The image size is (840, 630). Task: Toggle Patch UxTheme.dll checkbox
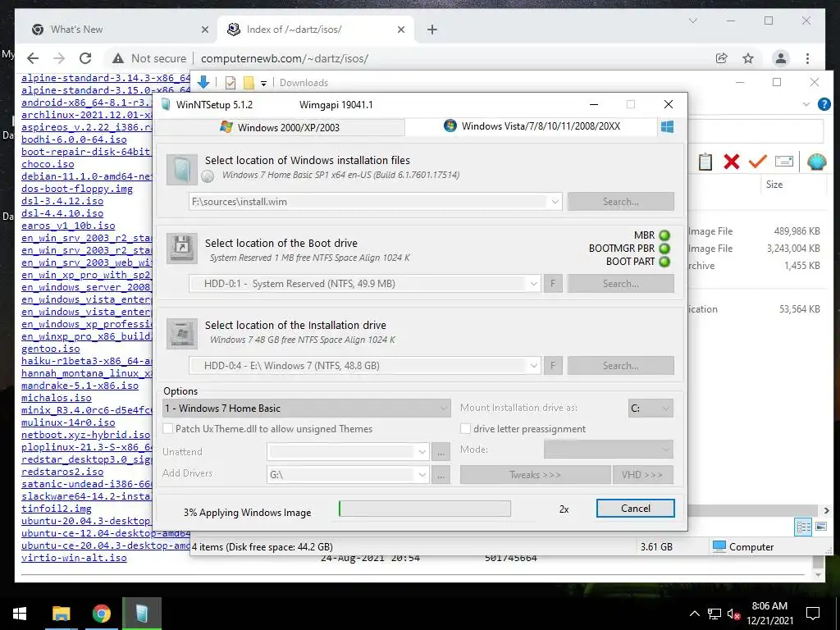click(167, 428)
